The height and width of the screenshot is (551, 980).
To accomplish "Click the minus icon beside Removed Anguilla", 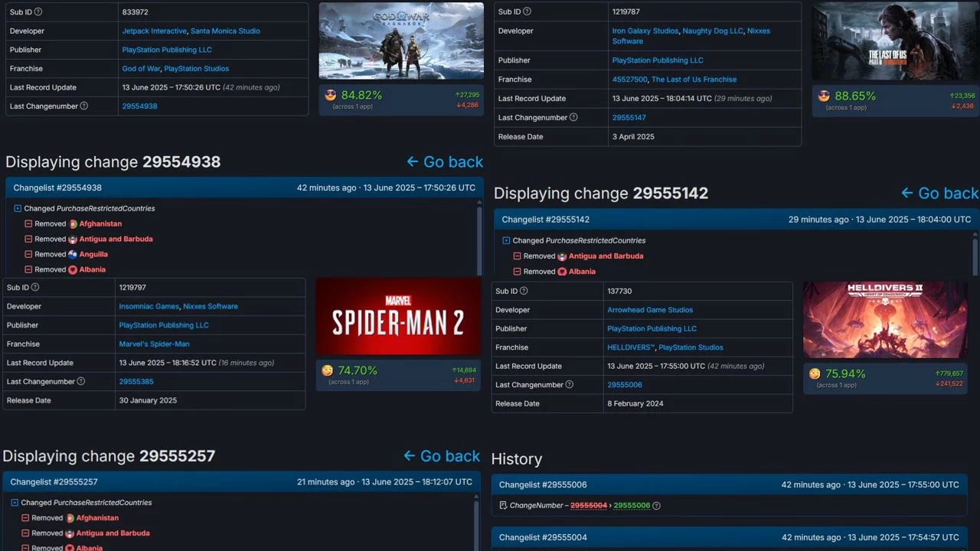I will click(x=28, y=255).
